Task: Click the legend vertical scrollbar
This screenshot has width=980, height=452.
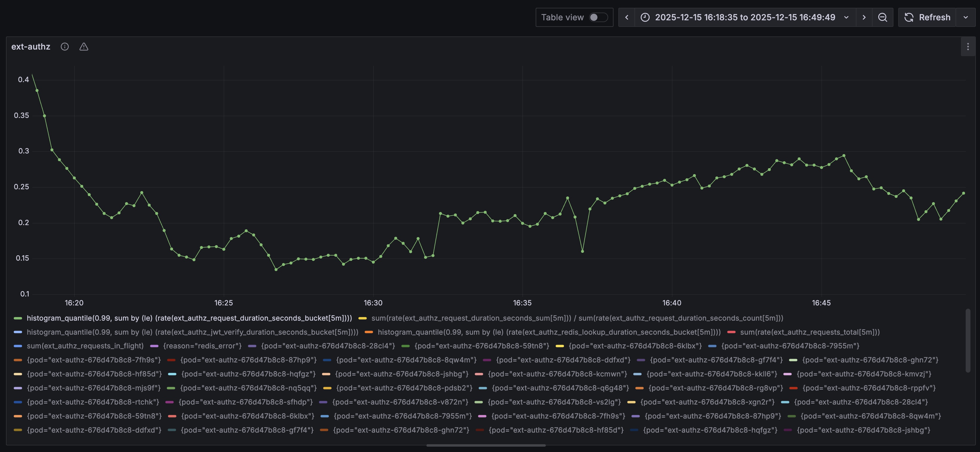Action: (x=968, y=341)
